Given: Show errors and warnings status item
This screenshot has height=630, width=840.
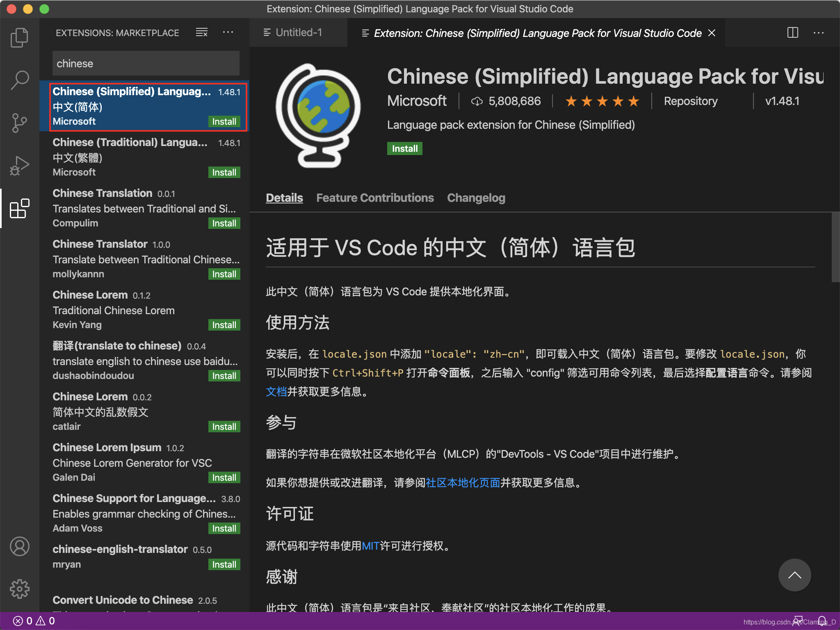Looking at the screenshot, I should tap(34, 621).
